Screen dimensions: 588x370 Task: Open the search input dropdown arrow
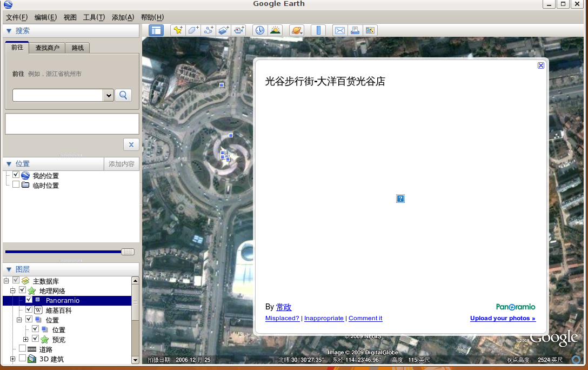tap(109, 95)
